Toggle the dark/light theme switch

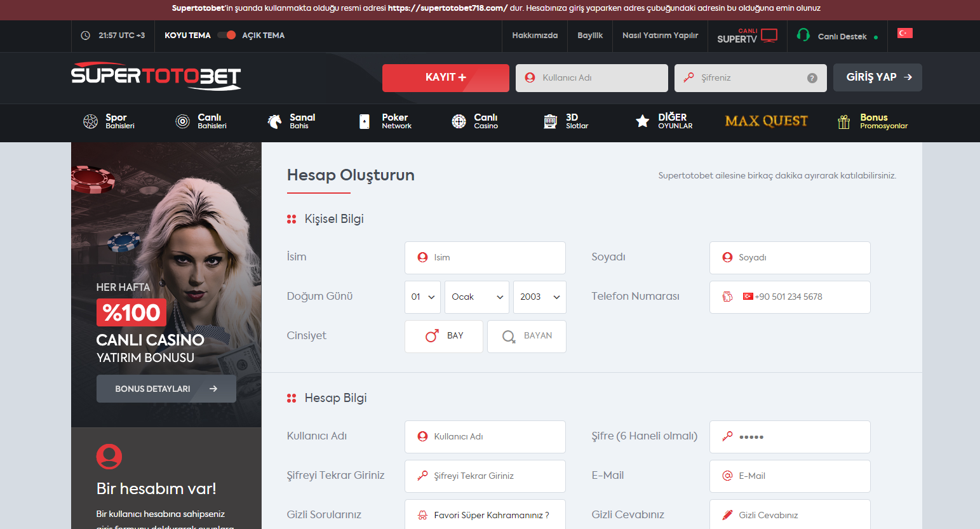tap(227, 35)
